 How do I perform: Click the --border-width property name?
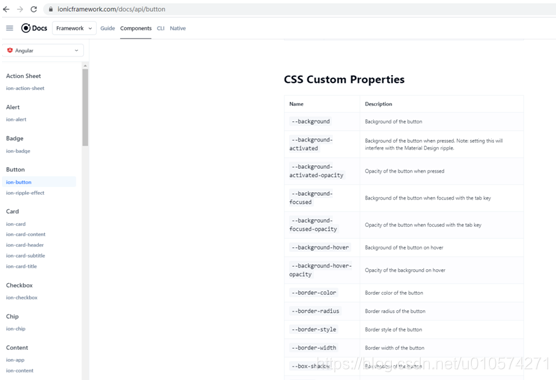point(314,348)
